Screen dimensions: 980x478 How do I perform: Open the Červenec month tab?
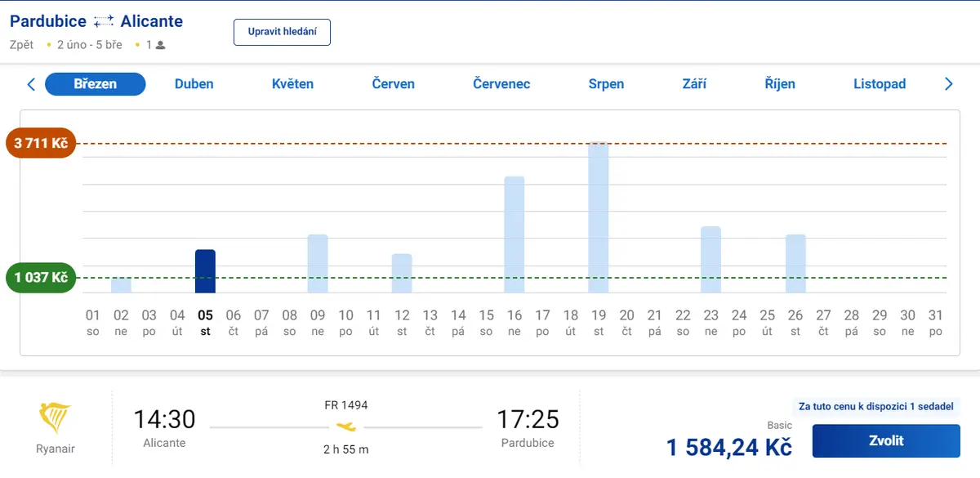[x=501, y=84]
